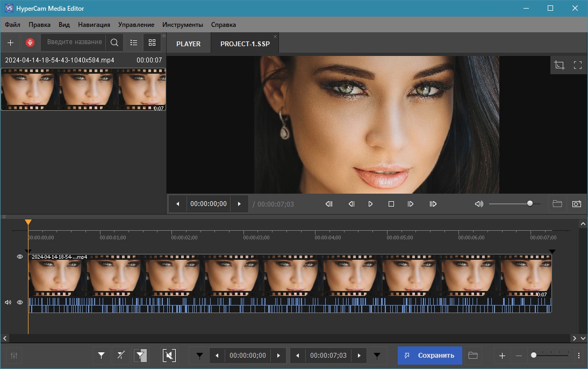The image size is (588, 369).
Task: Take a snapshot with the camera icon
Action: pos(577,204)
